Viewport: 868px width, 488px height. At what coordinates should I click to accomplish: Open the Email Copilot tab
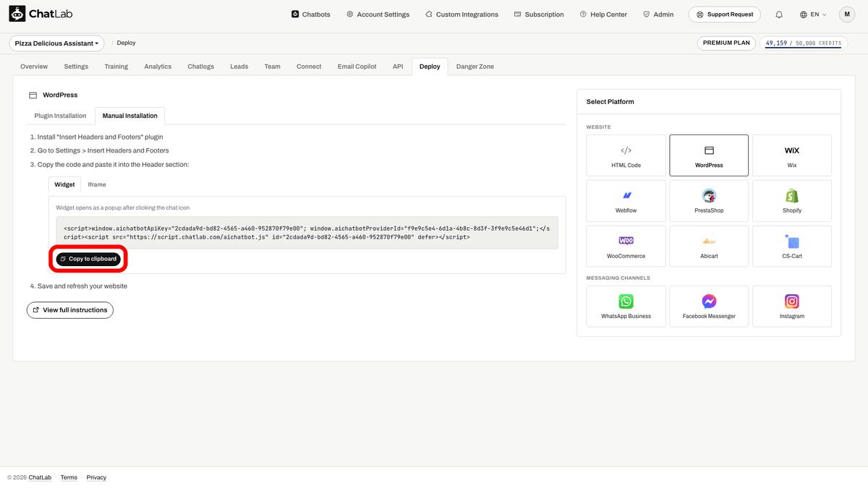(357, 67)
